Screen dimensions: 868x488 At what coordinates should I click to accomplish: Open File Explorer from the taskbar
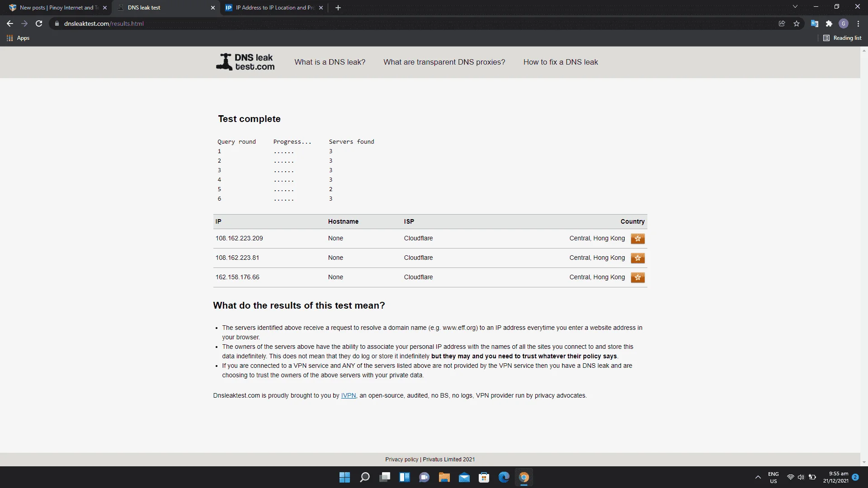[x=444, y=478]
